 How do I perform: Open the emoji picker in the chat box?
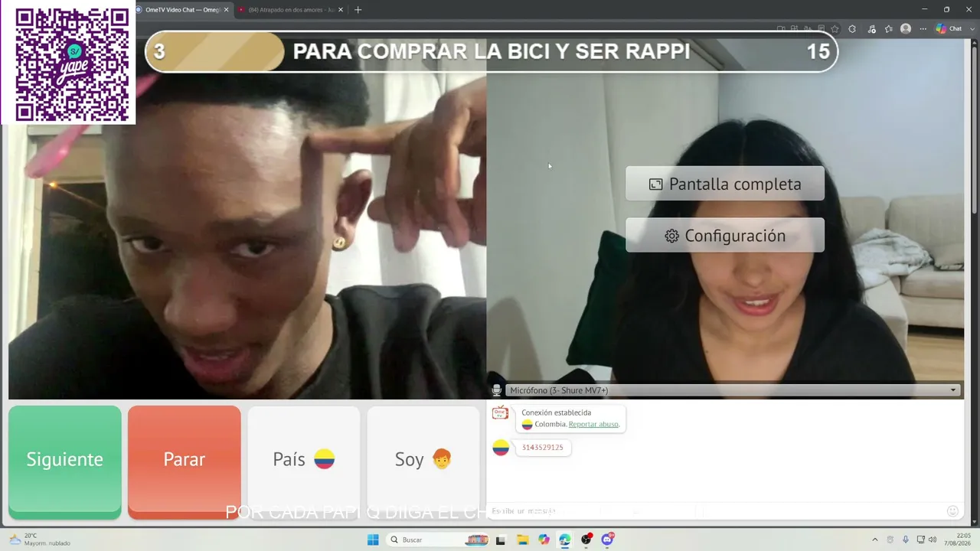coord(952,510)
